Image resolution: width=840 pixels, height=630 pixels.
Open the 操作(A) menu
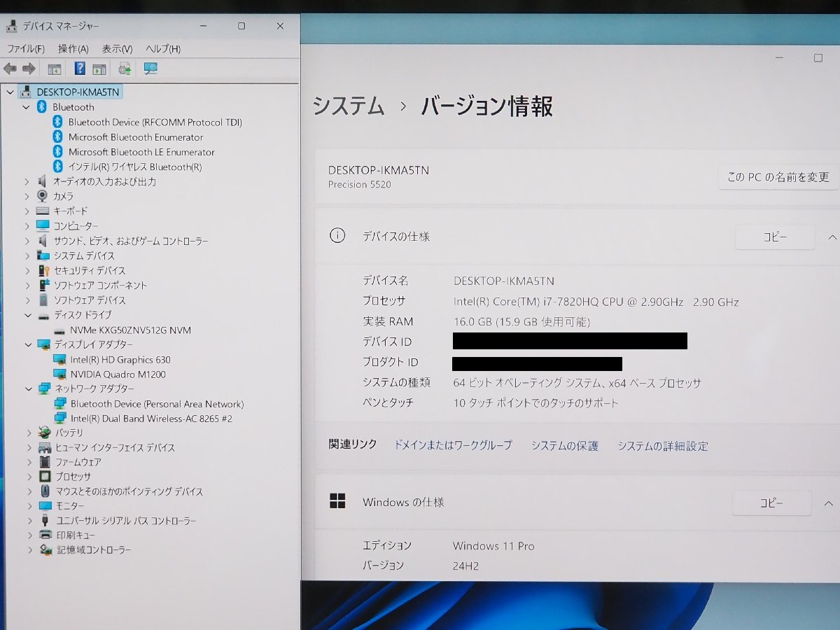click(x=73, y=48)
